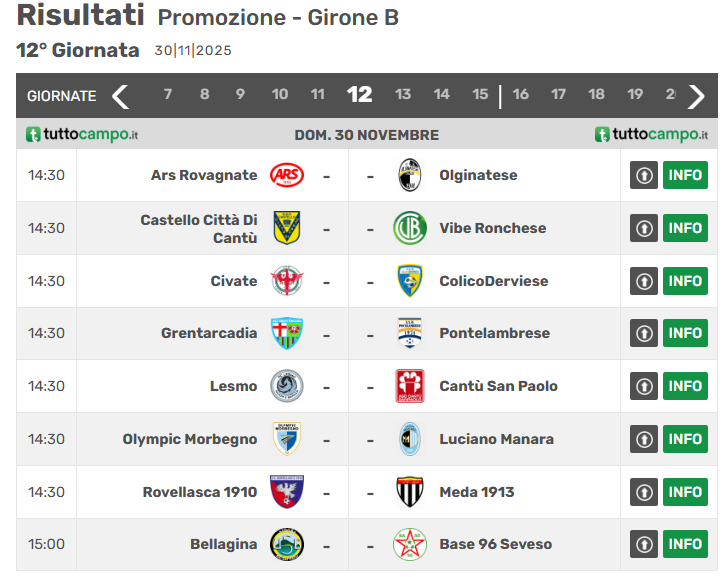Click upload arrow icon for Ars Rovagnate match

click(x=644, y=175)
